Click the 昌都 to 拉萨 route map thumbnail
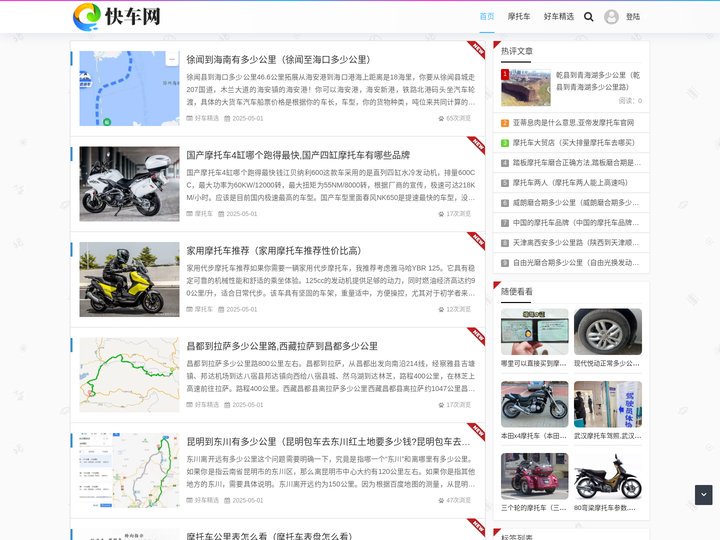This screenshot has height=540, width=720. [129, 375]
